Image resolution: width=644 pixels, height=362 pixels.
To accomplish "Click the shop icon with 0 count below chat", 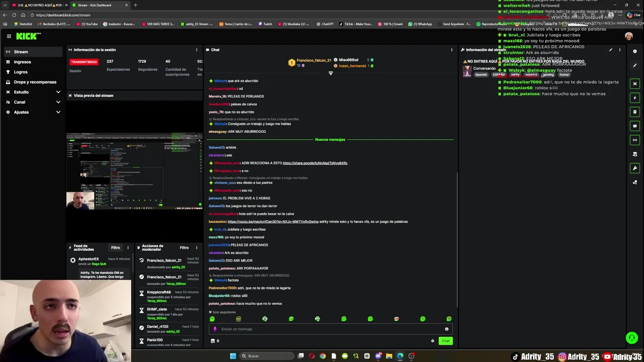I will (x=215, y=341).
